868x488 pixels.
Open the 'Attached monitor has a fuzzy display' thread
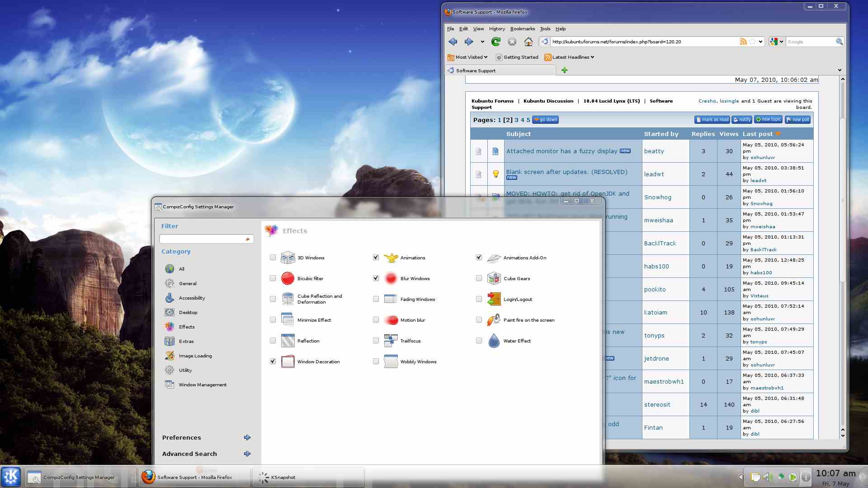(561, 151)
